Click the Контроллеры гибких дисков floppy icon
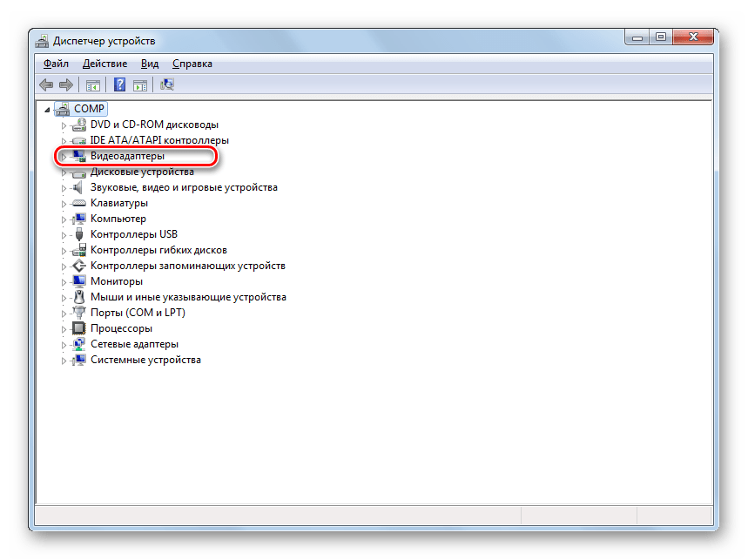748x560 pixels. [x=79, y=250]
